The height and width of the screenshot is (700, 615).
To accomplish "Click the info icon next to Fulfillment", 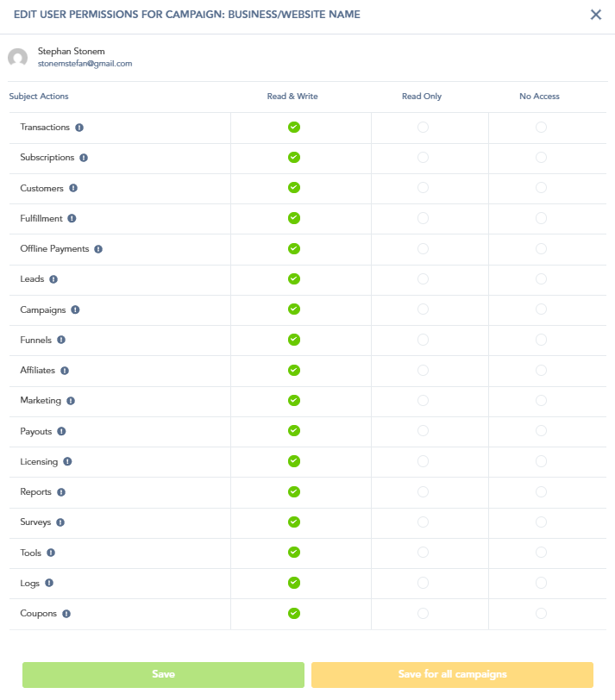I will [72, 218].
